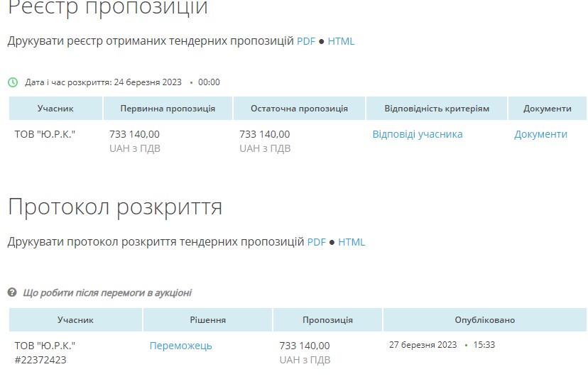Click the 'Опубліковано' column header

click(x=484, y=320)
